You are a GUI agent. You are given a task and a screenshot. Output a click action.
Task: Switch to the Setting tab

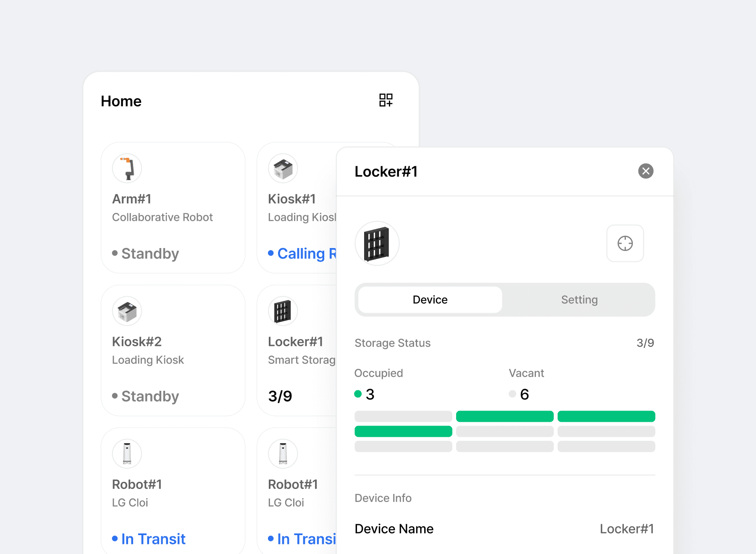pyautogui.click(x=579, y=300)
